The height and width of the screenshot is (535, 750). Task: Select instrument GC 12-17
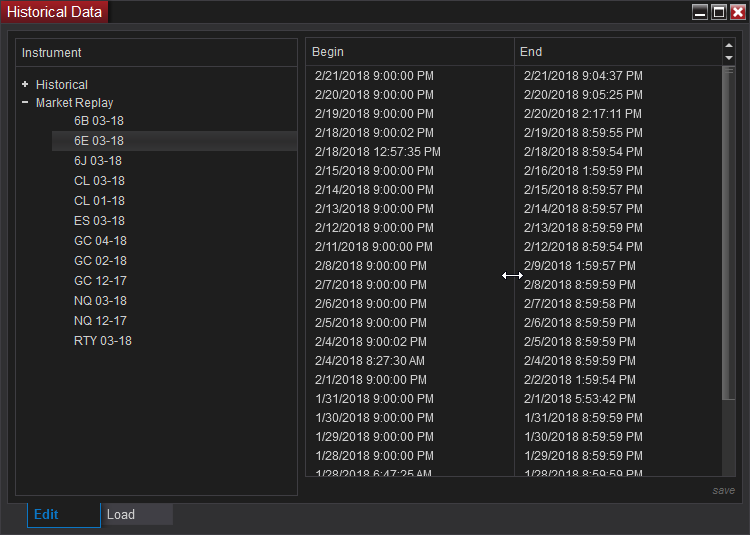click(100, 281)
